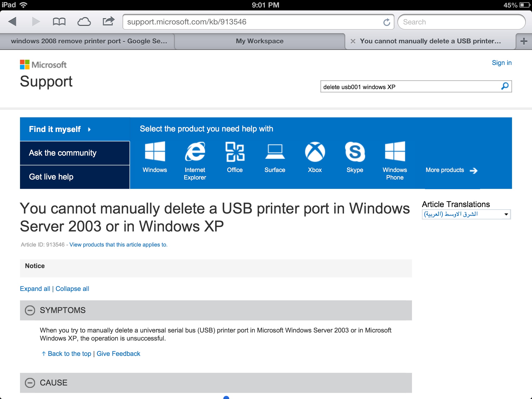Reload the page with the refresh icon
Screen dimensions: 532x399
click(387, 22)
